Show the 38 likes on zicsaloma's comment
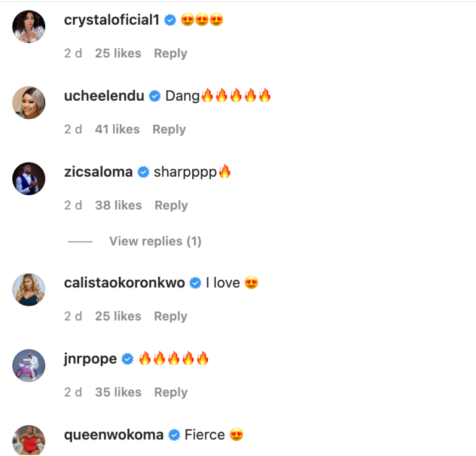 118,205
